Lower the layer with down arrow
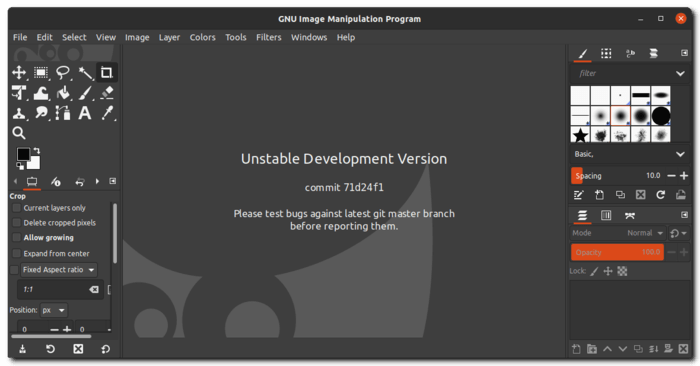This screenshot has width=700, height=366. coord(623,349)
